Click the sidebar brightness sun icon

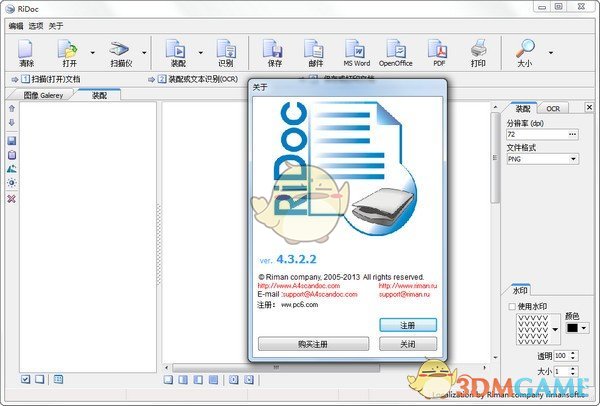(11, 183)
